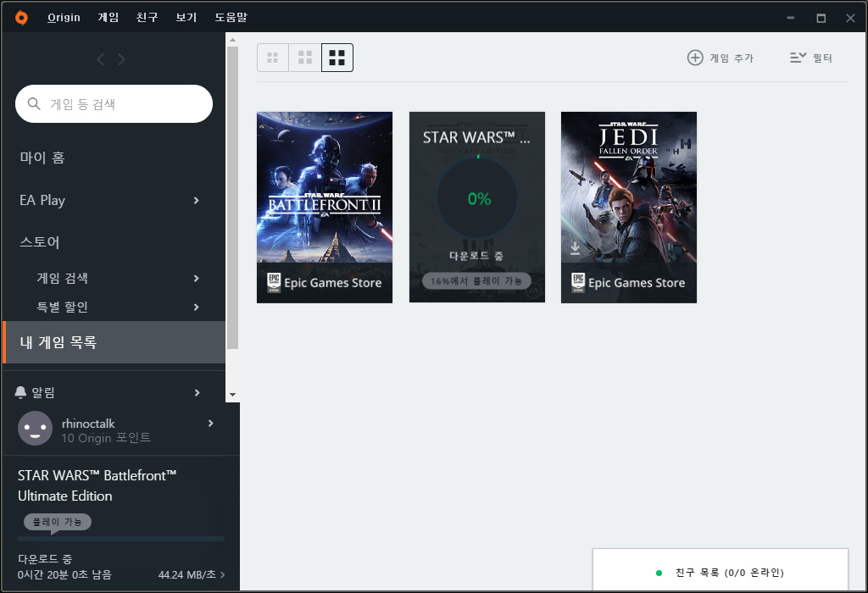The height and width of the screenshot is (593, 868).
Task: Select 게임 검색 under store
Action: [x=63, y=278]
